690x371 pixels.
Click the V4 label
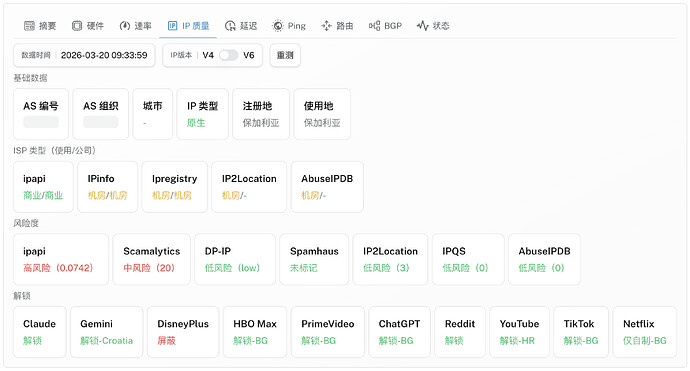click(x=208, y=55)
